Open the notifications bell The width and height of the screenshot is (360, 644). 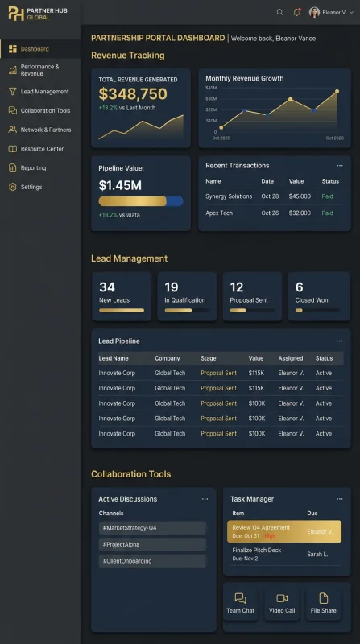pos(296,12)
